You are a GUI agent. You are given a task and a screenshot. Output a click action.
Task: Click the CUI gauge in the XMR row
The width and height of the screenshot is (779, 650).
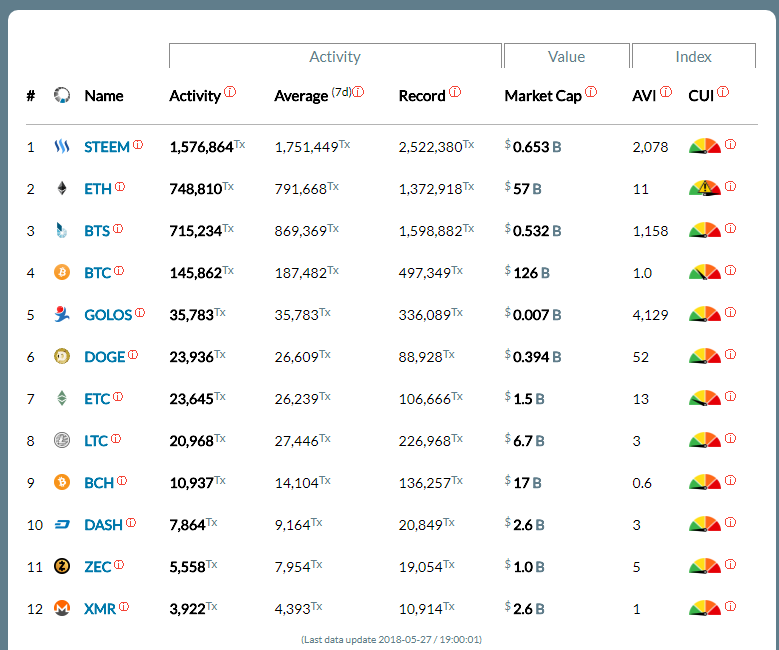click(x=704, y=608)
